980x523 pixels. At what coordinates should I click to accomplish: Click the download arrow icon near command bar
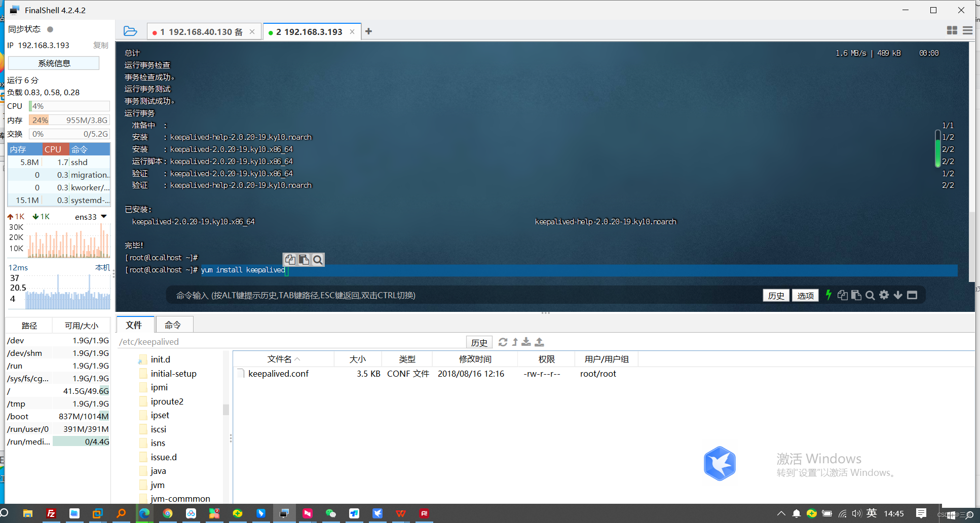point(897,295)
